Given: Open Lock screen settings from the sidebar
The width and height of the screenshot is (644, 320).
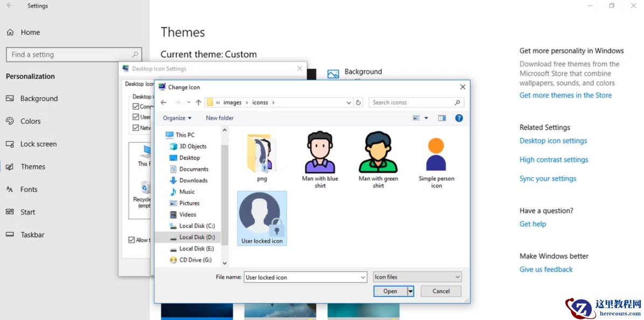Looking at the screenshot, I should (38, 144).
